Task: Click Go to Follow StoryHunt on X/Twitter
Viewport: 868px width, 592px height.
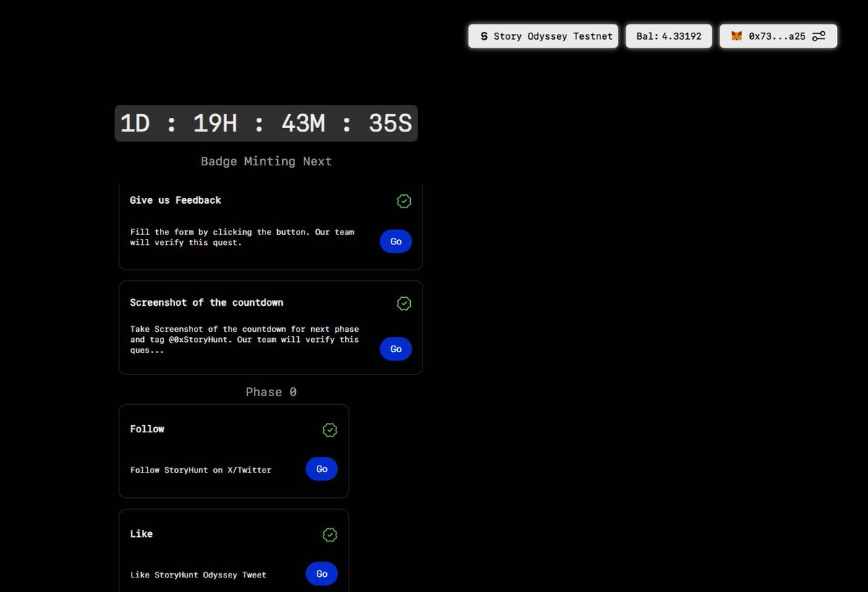Action: point(322,469)
